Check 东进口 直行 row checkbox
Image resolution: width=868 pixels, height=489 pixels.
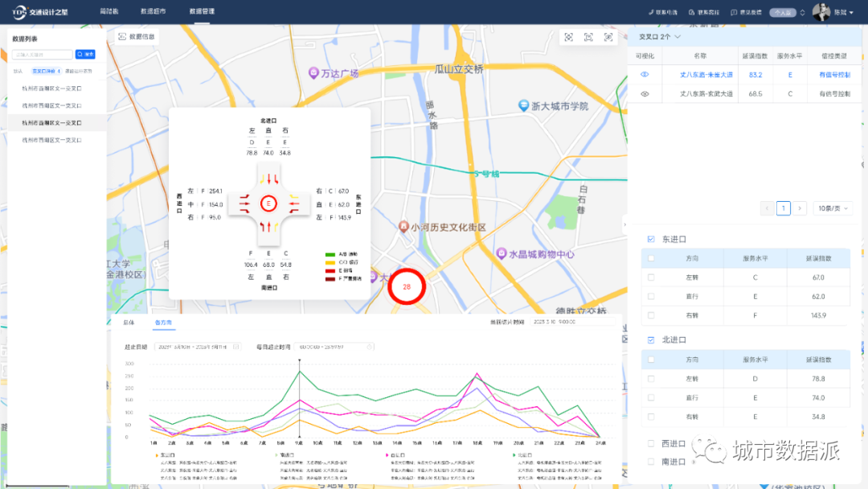(651, 296)
